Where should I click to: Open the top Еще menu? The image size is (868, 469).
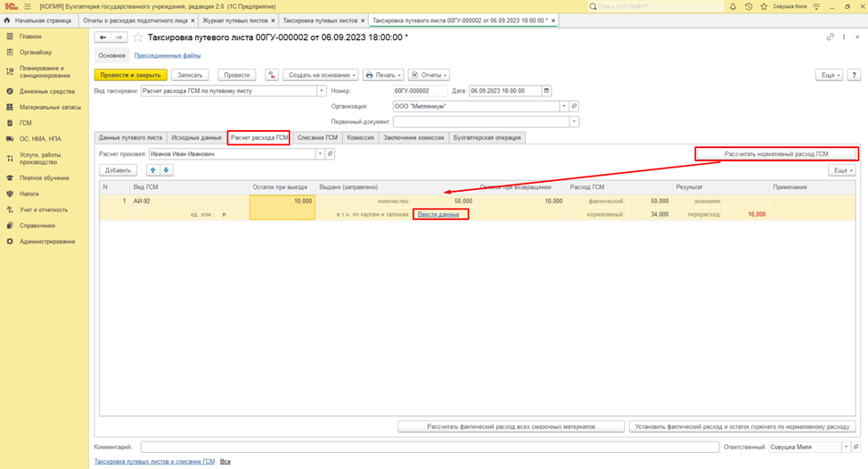[830, 75]
